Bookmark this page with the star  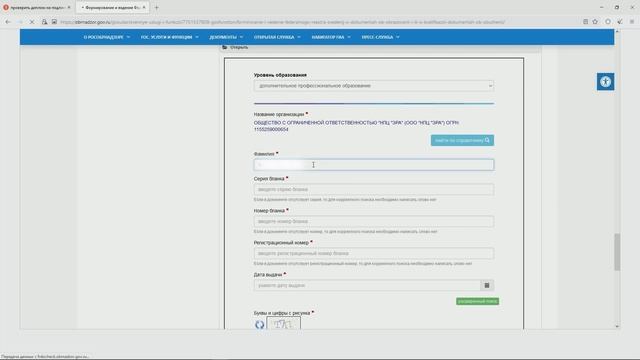pos(595,22)
